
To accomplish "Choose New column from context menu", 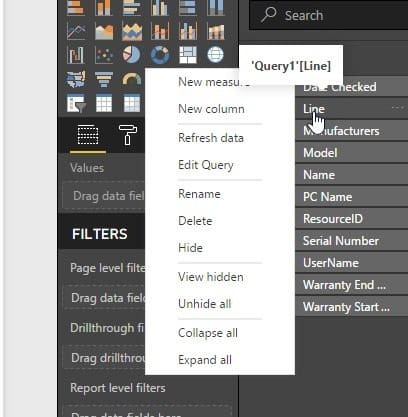I will coord(211,109).
